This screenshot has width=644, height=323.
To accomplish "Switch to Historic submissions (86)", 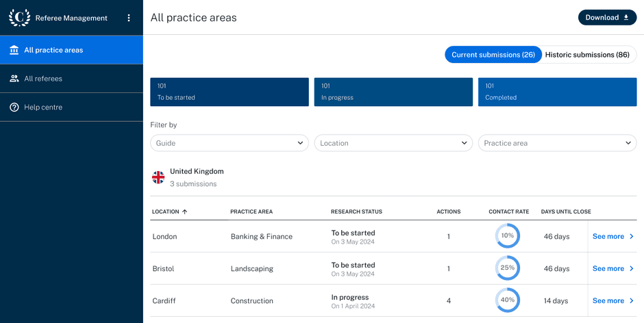I will click(587, 55).
